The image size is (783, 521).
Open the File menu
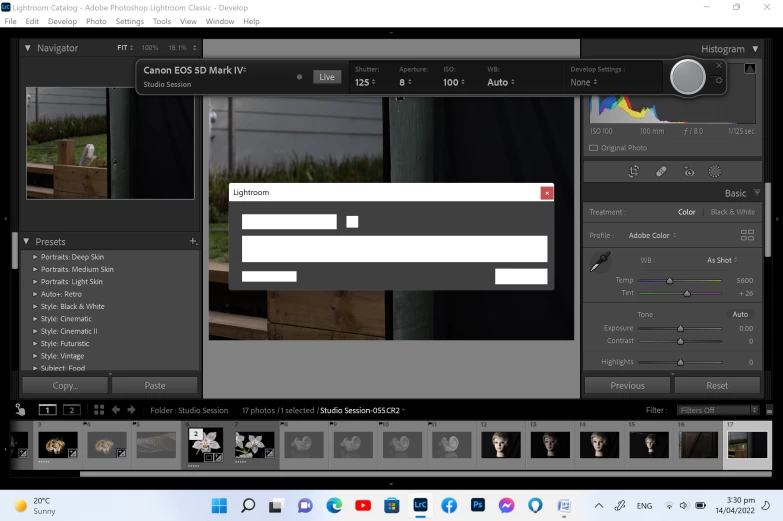pyautogui.click(x=10, y=21)
